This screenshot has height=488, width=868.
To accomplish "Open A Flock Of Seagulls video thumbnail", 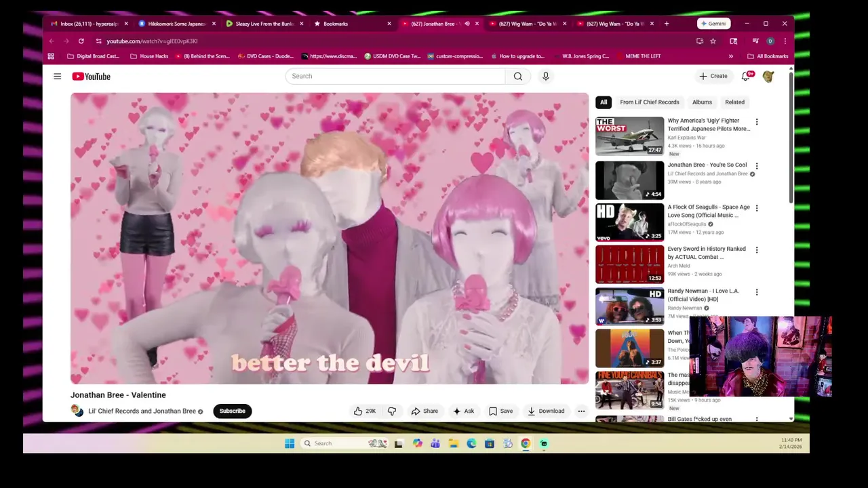I will point(630,222).
